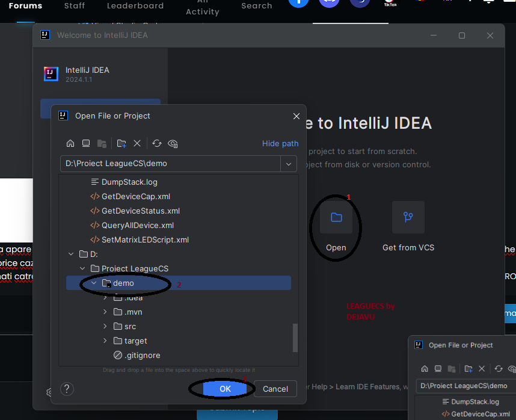This screenshot has height=420, width=516.
Task: Open the Search tab on the website
Action: click(257, 5)
